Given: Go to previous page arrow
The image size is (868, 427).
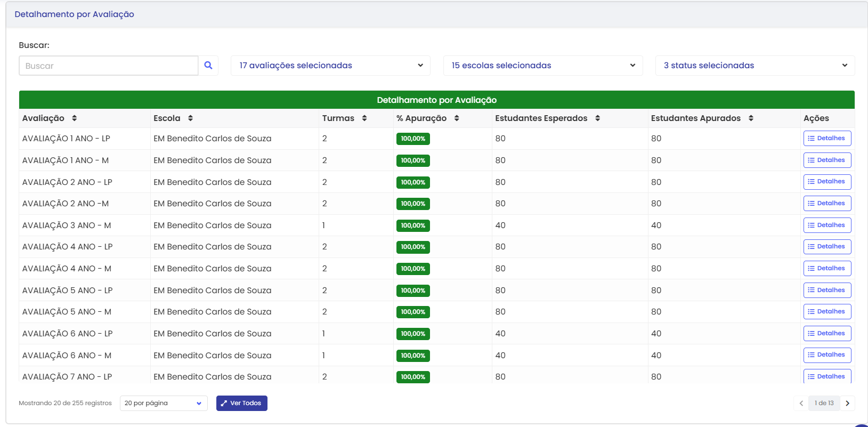Looking at the screenshot, I should click(x=801, y=404).
